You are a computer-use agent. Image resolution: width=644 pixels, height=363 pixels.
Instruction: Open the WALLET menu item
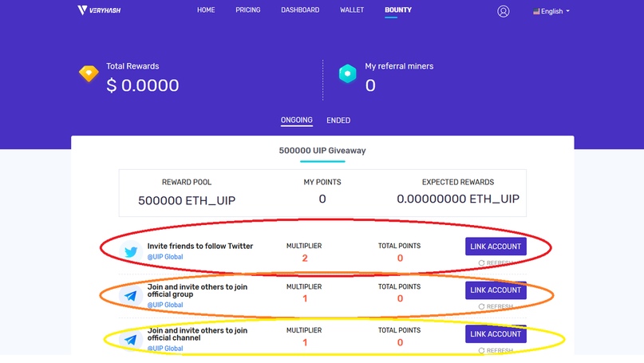pyautogui.click(x=352, y=10)
